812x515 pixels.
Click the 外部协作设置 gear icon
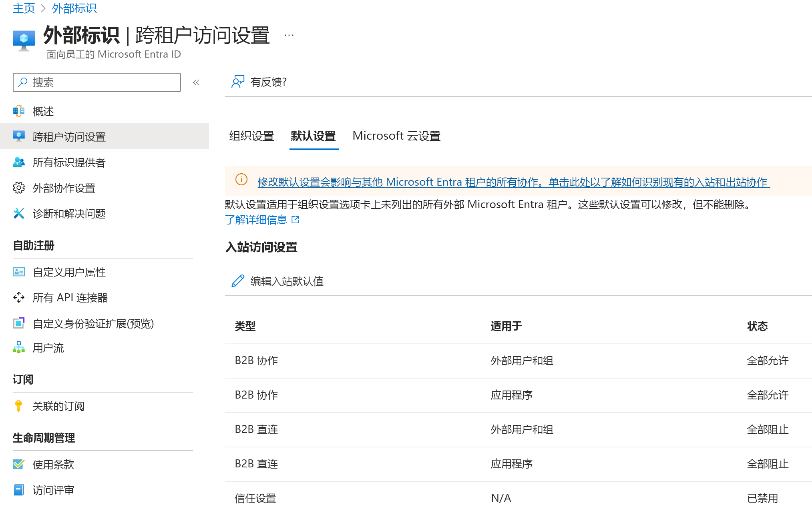(19, 188)
